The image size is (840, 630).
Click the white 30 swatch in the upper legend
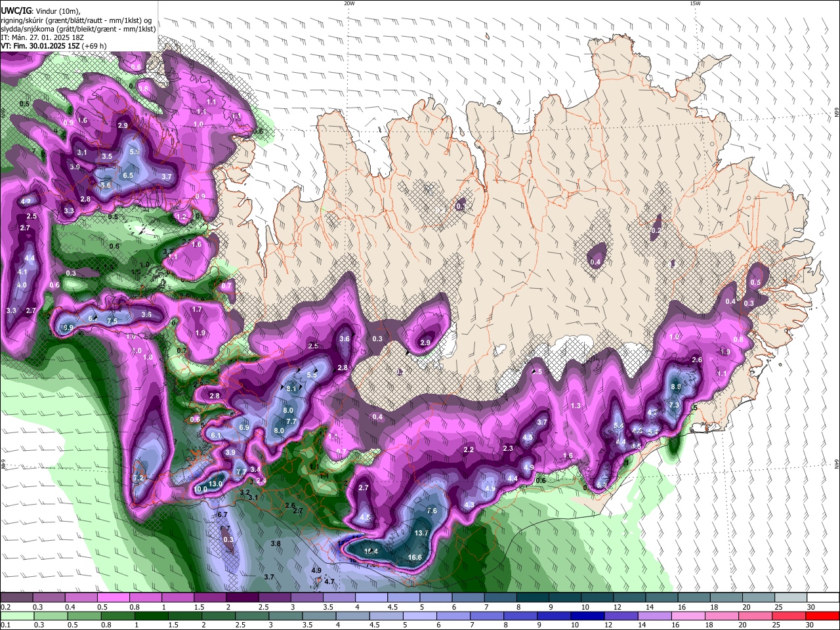tap(823, 597)
